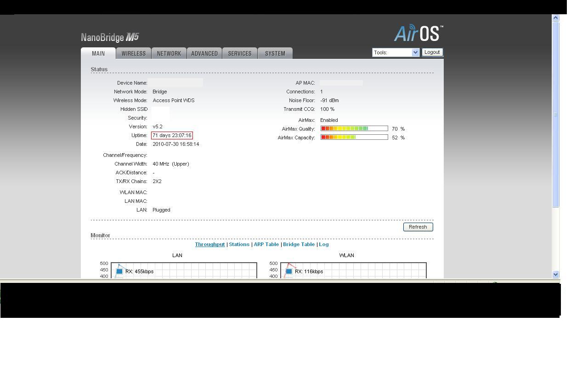Click the NanoBridge M5 logo

110,37
